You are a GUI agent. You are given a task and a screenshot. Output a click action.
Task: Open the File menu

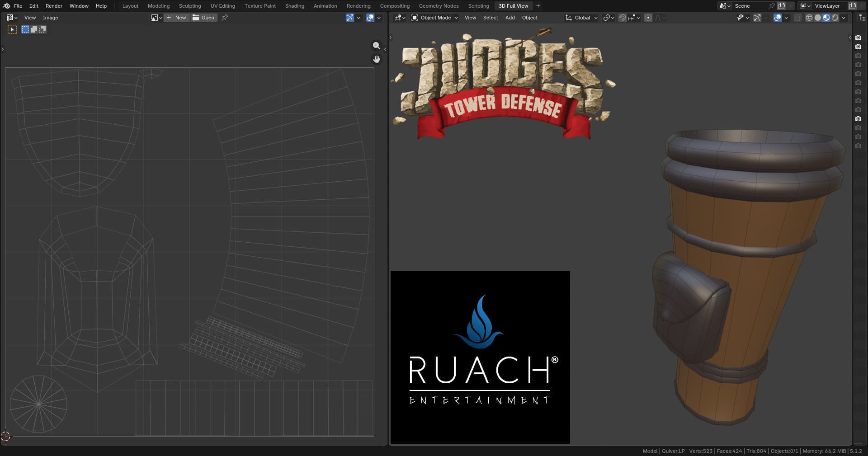tap(18, 6)
